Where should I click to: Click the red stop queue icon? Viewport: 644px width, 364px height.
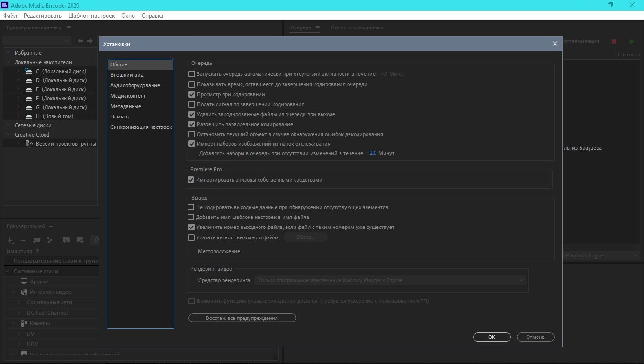[614, 42]
